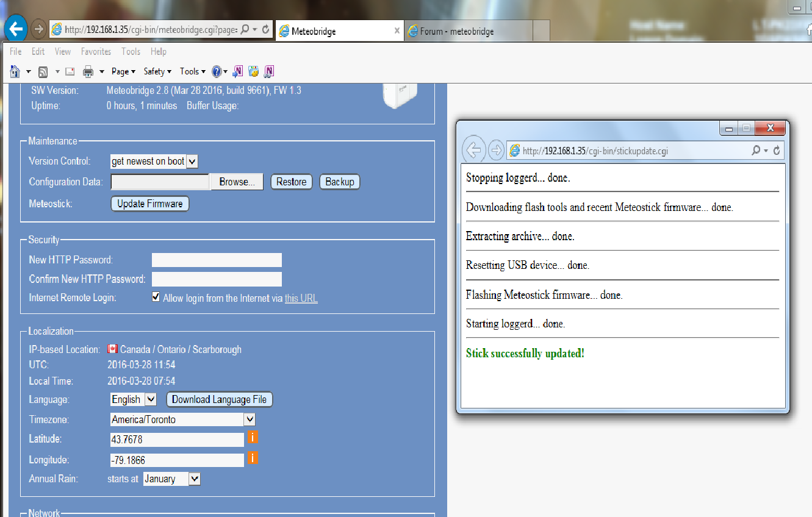Viewport: 812px width, 517px height.
Task: Click the RSS feeds icon
Action: [x=43, y=72]
